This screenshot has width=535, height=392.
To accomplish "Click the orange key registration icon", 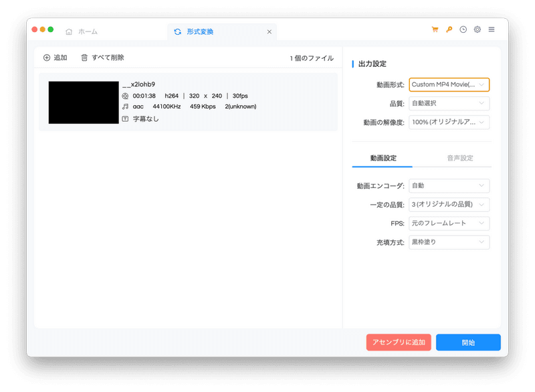I will point(449,29).
